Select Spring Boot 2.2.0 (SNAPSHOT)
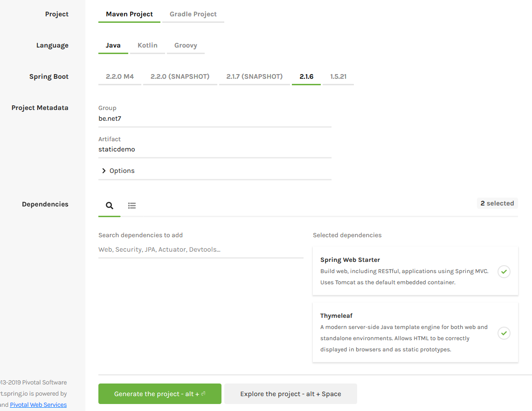 click(x=180, y=77)
